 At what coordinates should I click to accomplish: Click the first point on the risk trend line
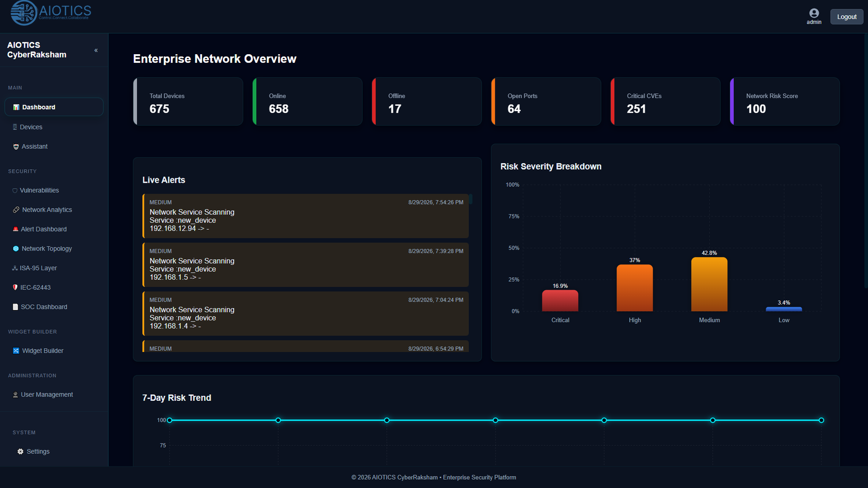pyautogui.click(x=170, y=420)
